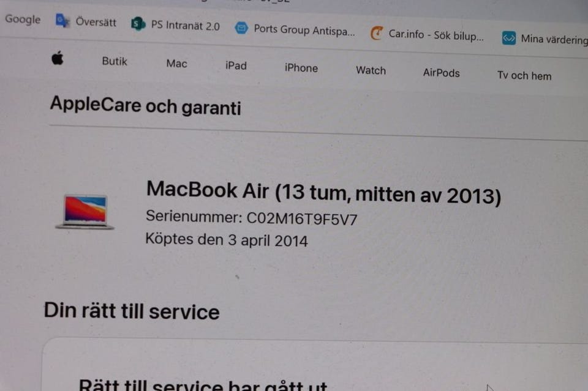
Task: Open the Mina värdering bookmark icon
Action: [x=508, y=38]
